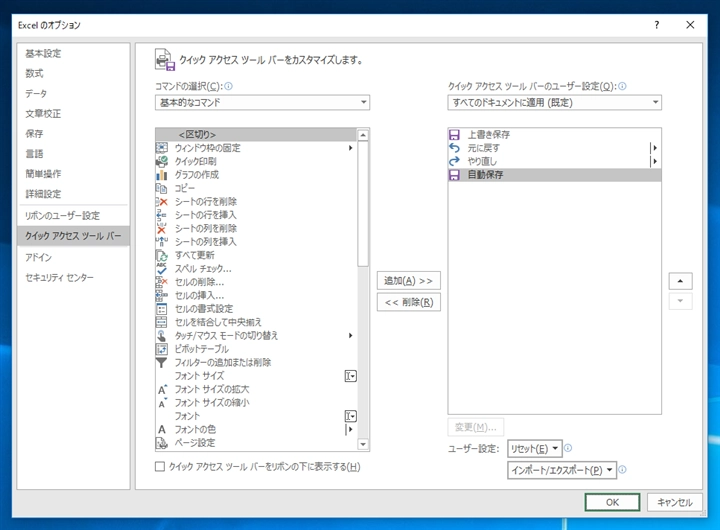Click the スペル チェック icon

point(162,269)
